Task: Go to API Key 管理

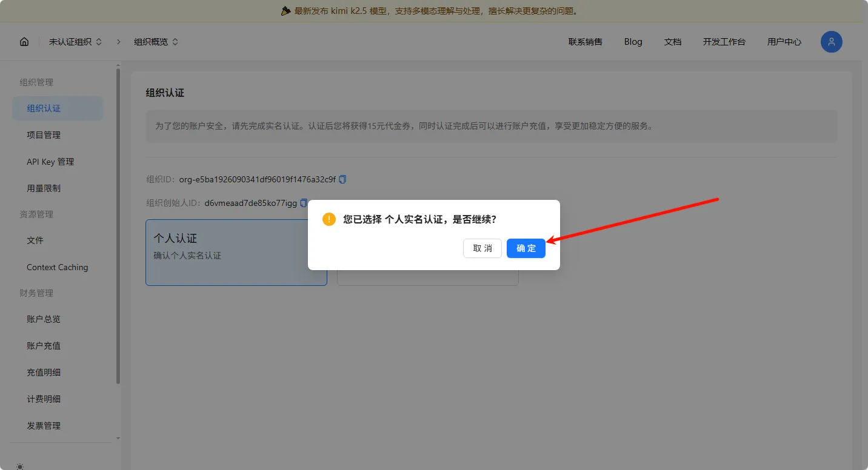Action: tap(50, 162)
